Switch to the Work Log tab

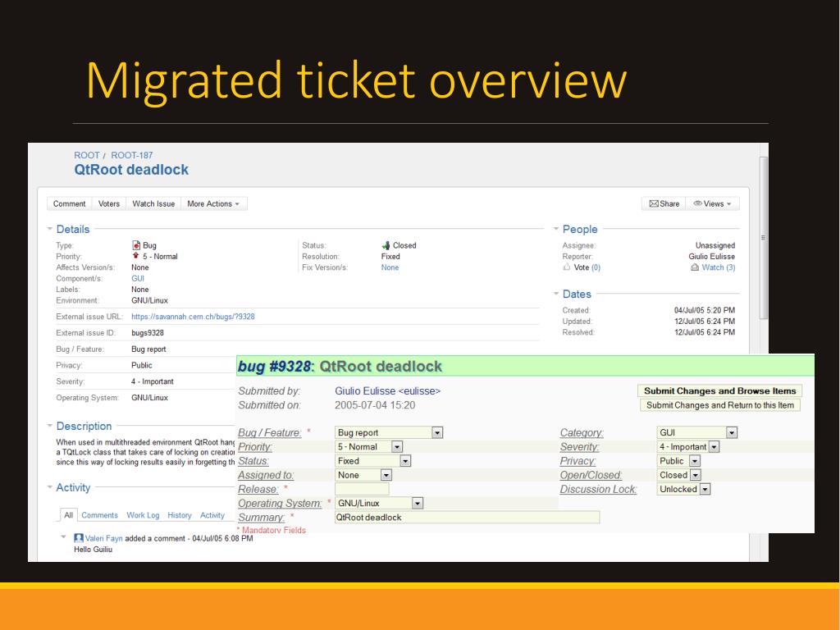(143, 515)
